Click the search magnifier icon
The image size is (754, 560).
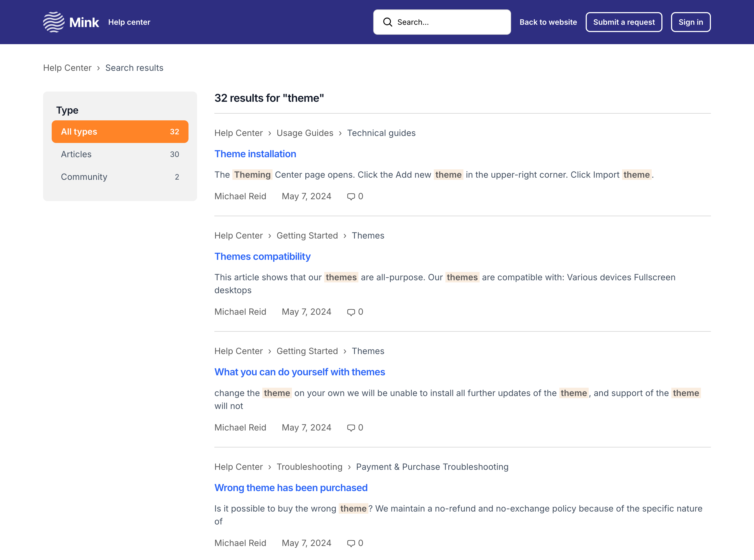[388, 22]
